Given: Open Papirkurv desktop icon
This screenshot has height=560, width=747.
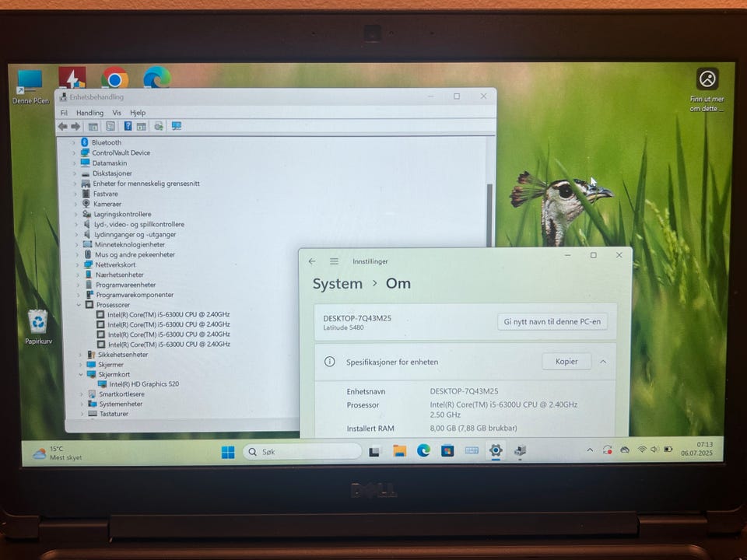Looking at the screenshot, I should pos(38,327).
